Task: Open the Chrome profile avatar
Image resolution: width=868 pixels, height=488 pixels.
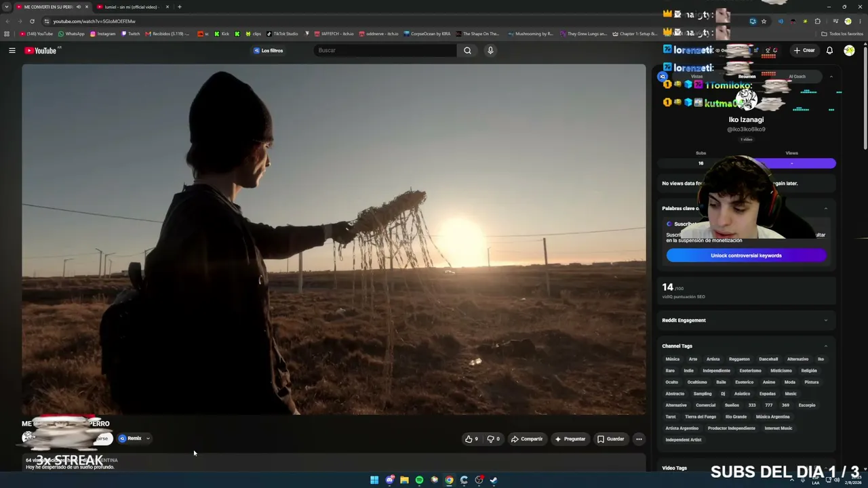Action: click(848, 21)
